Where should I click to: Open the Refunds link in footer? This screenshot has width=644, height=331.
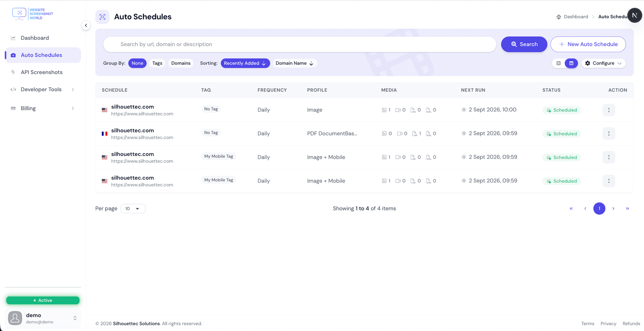pyautogui.click(x=631, y=323)
